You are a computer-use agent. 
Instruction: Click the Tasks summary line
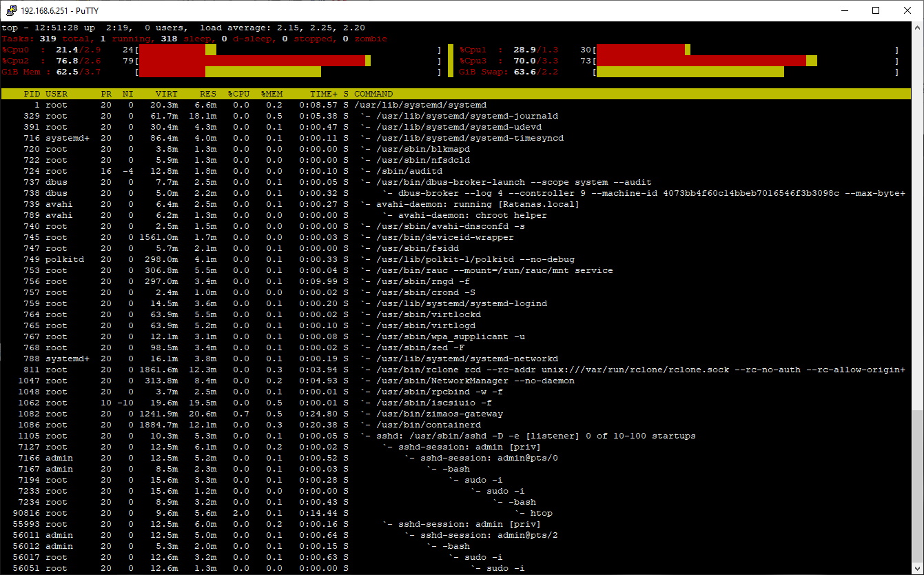click(x=194, y=39)
